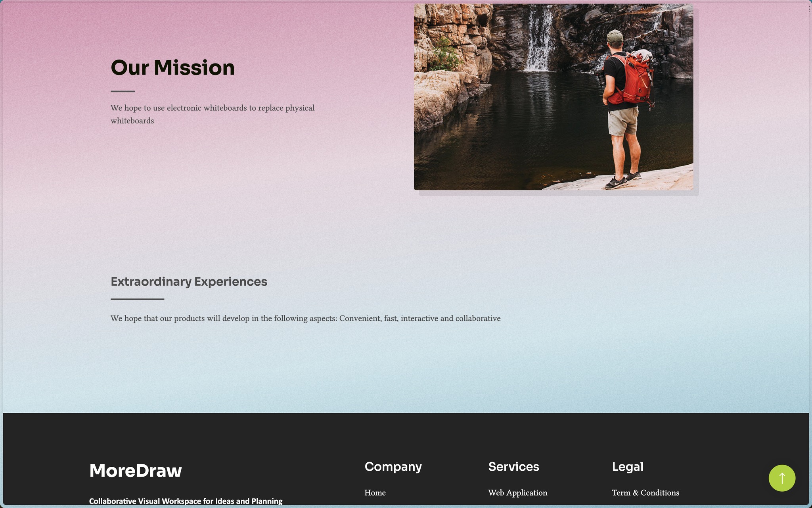The width and height of the screenshot is (812, 508).
Task: Click the Collaborative Visual Workspace tagline
Action: pyautogui.click(x=186, y=501)
